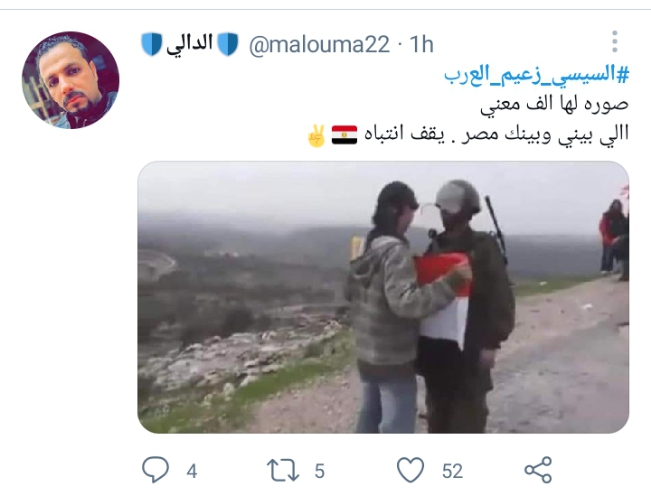
Task: Like the tweet with the heart icon
Action: point(411,470)
